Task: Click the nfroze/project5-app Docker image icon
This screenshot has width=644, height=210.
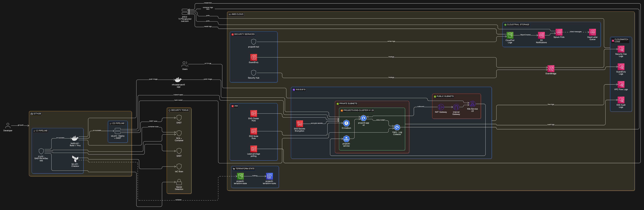Action: coord(178,80)
